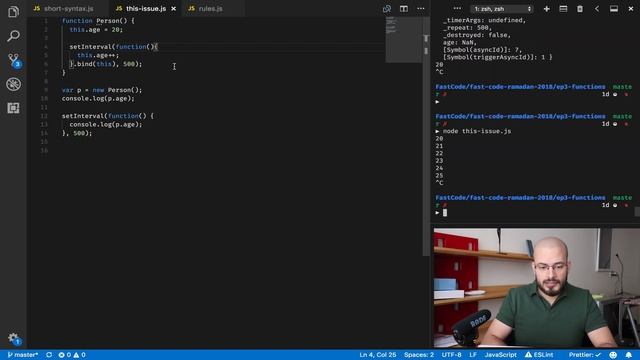Open changes compare icon in editor toolbar
Image resolution: width=640 pixels, height=360 pixels.
[x=387, y=9]
